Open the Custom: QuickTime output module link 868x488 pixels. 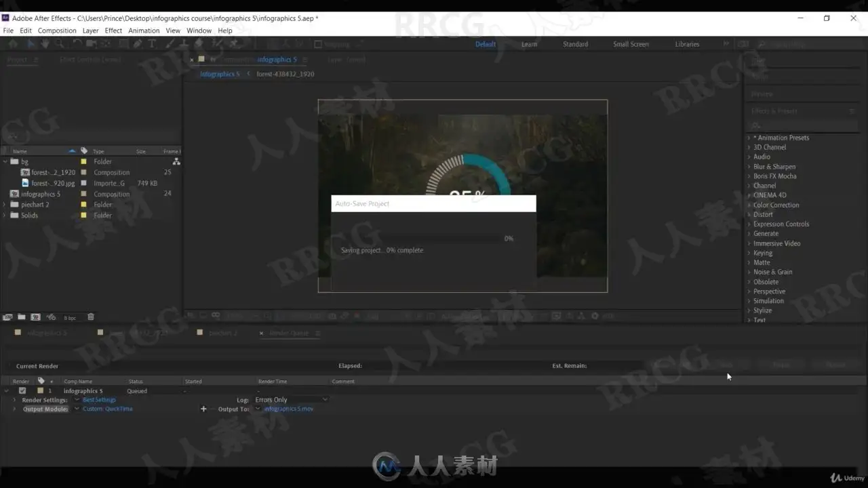(108, 409)
